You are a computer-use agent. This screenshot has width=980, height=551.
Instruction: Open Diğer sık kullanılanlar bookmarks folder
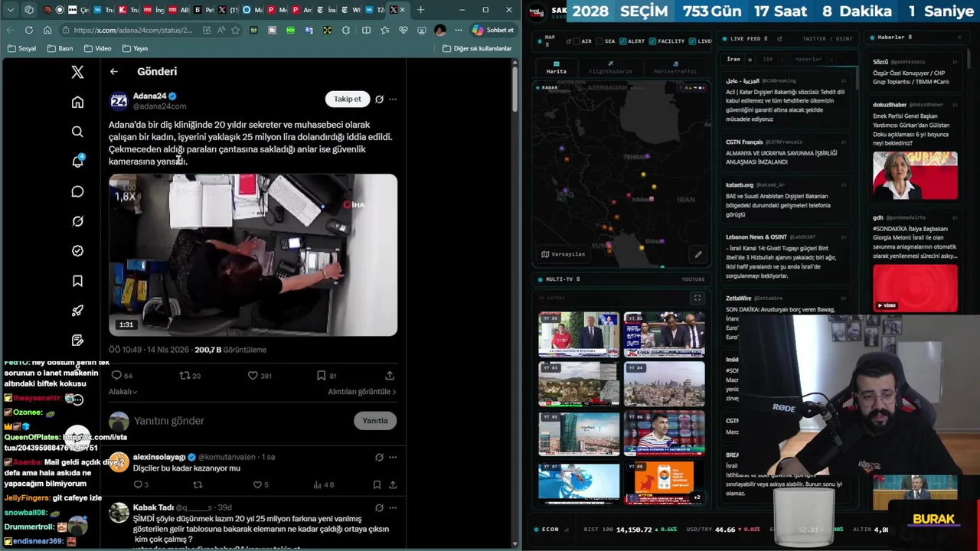pos(477,48)
